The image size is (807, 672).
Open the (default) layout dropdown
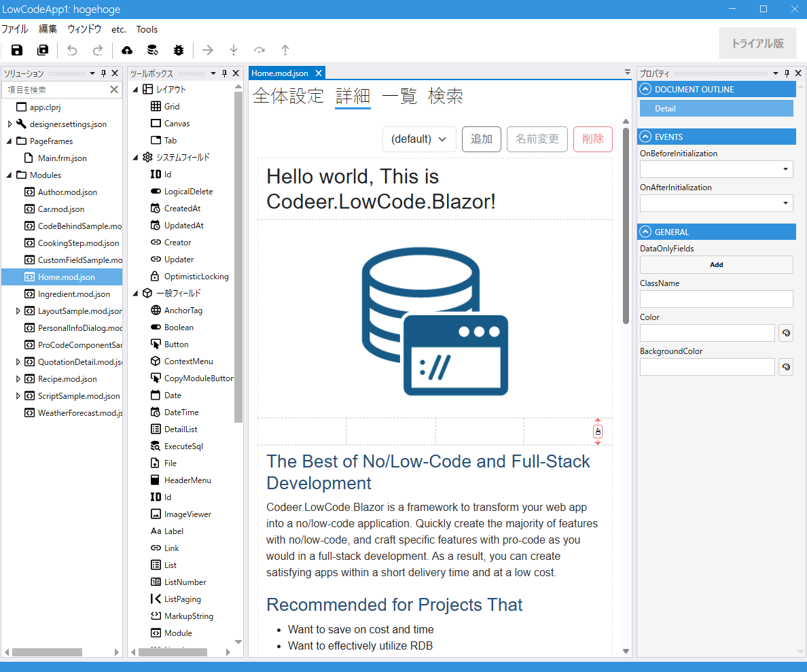(419, 139)
